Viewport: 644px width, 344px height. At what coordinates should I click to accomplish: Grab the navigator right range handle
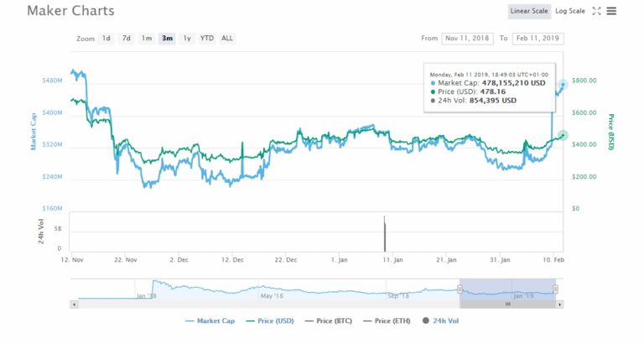point(555,289)
